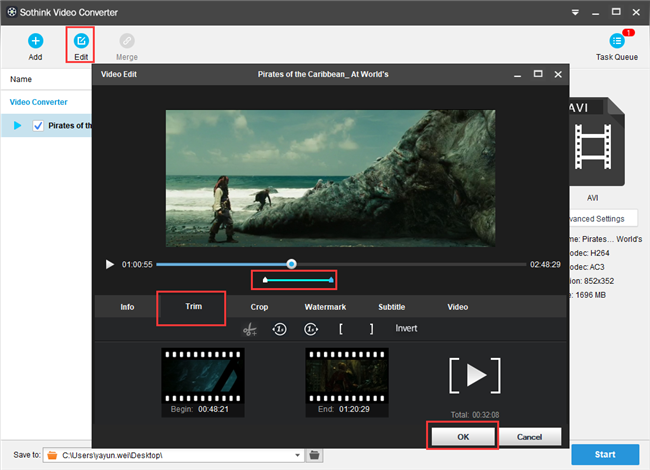Click the playback position slider handle
This screenshot has width=650, height=470.
(291, 264)
